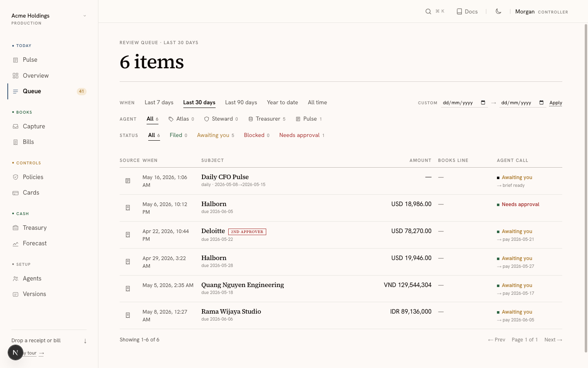Select the Year to date filter
Viewport: 588px width, 368px height.
[283, 103]
